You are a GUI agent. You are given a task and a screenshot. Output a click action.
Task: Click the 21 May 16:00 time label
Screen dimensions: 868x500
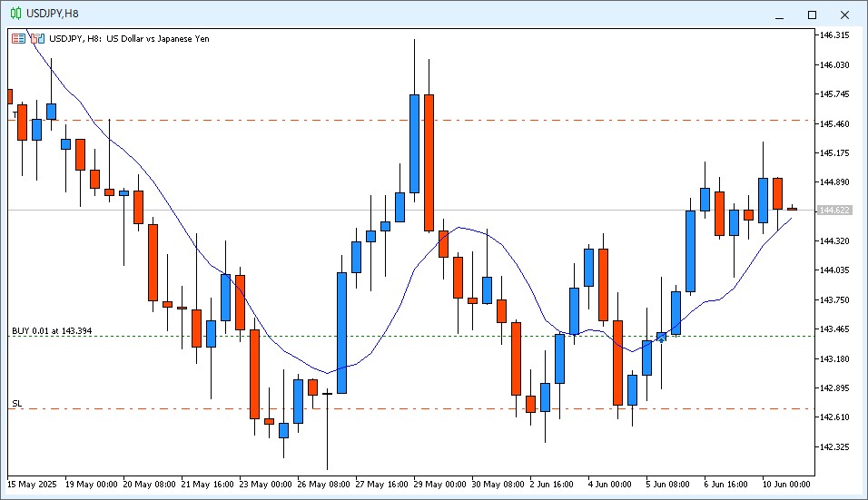click(208, 485)
